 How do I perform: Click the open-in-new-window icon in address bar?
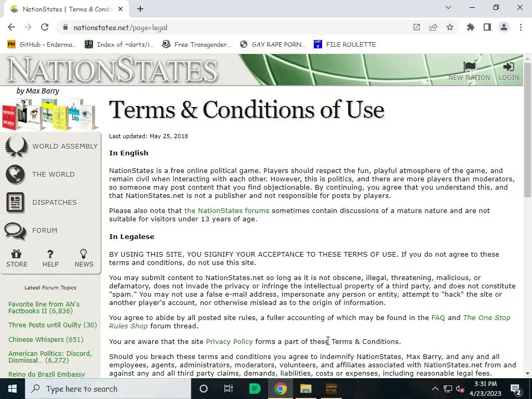417,28
